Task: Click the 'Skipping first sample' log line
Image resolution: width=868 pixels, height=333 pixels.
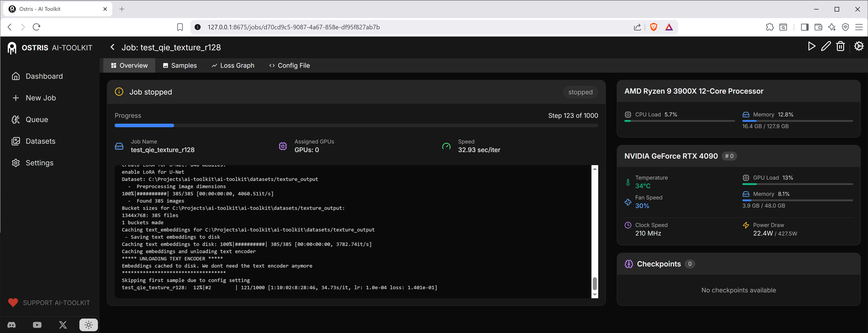Action: tap(186, 281)
